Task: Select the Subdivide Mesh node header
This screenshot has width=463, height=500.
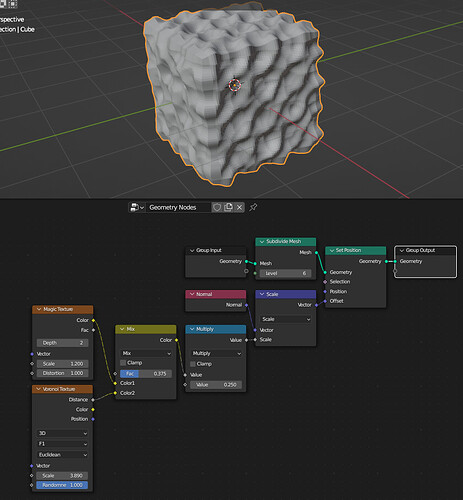Action: click(286, 241)
